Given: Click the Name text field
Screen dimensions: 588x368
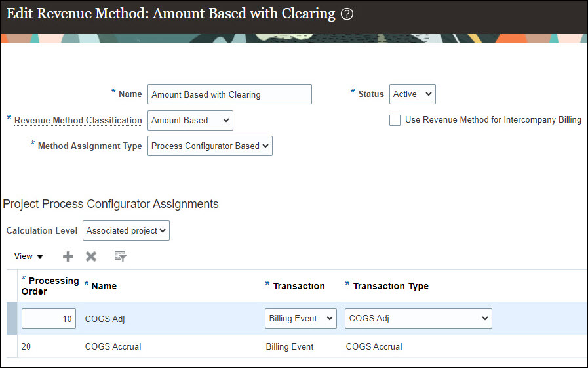Looking at the screenshot, I should (229, 94).
